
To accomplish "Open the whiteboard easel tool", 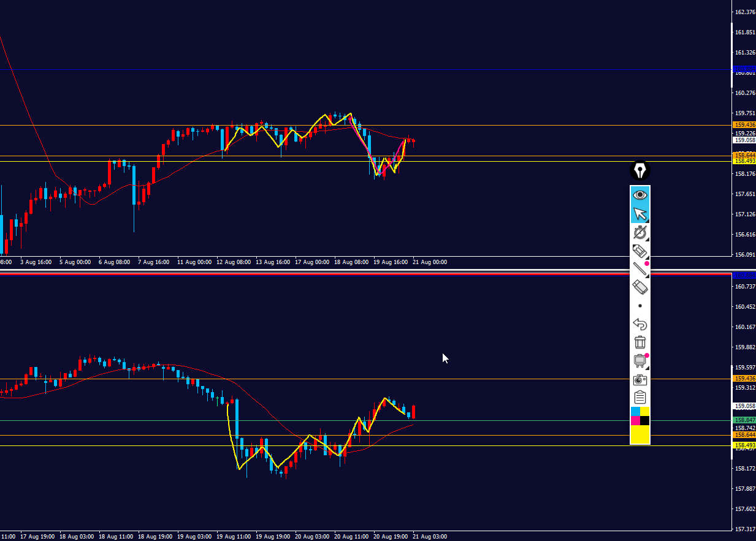I will (640, 360).
